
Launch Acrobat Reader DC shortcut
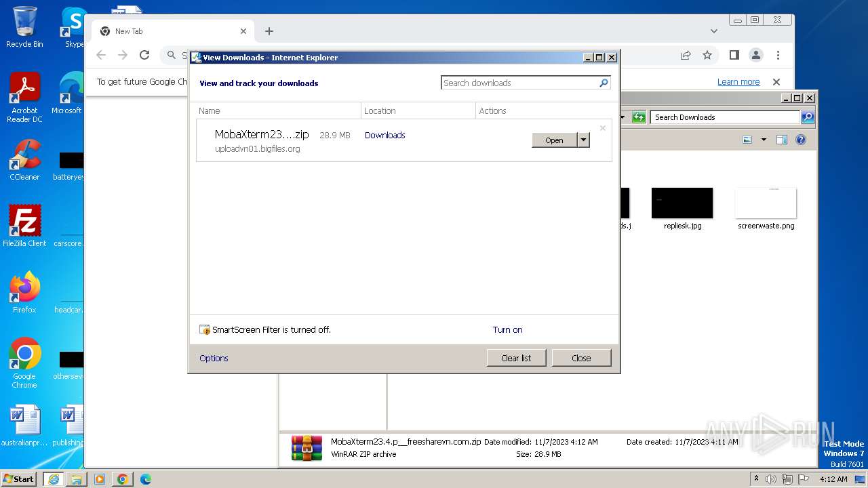[24, 98]
